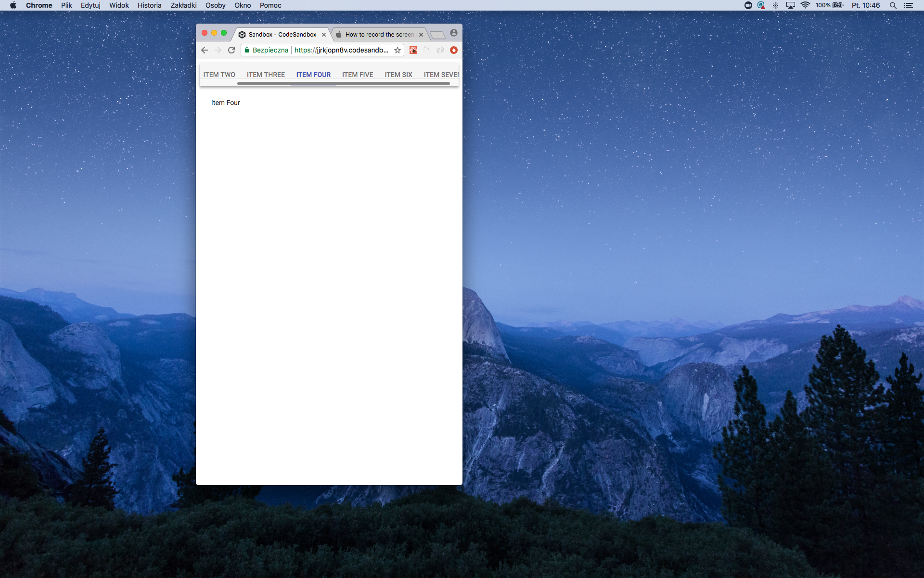Open the AirPlay display menu icon

(x=790, y=5)
